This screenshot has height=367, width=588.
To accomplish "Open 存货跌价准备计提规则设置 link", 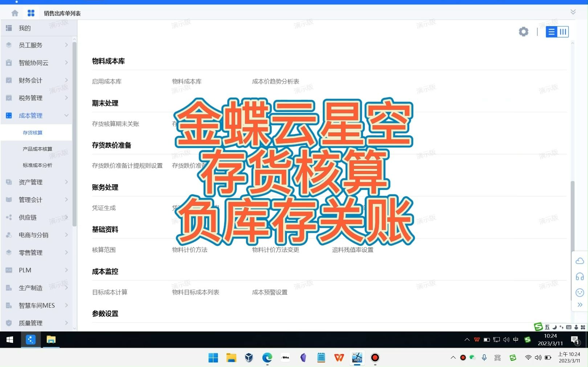I will (x=127, y=166).
